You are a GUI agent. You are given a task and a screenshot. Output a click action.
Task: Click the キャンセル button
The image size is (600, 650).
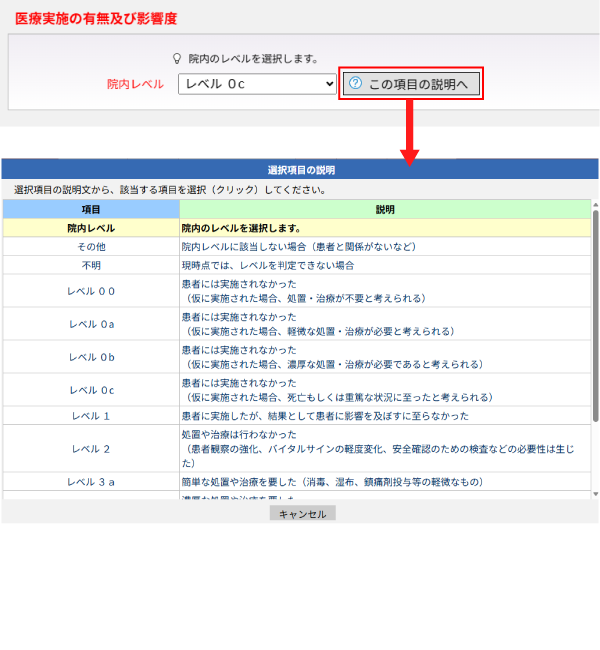click(302, 513)
